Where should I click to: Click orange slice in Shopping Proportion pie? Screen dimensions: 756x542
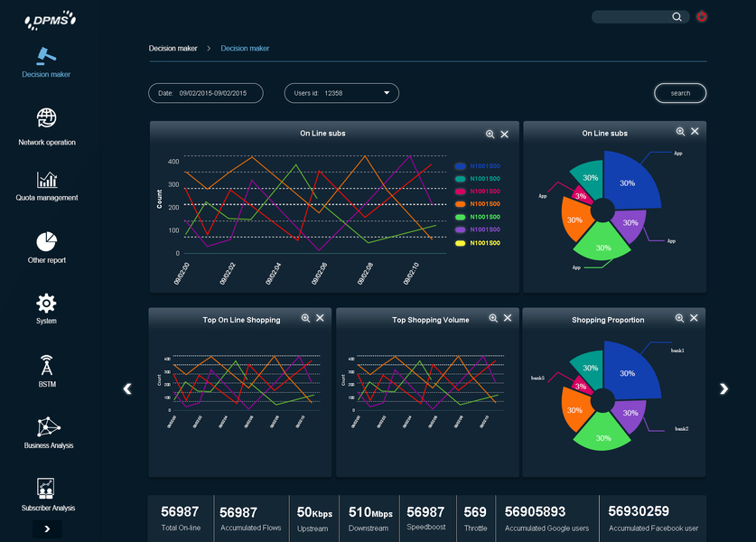pyautogui.click(x=574, y=410)
